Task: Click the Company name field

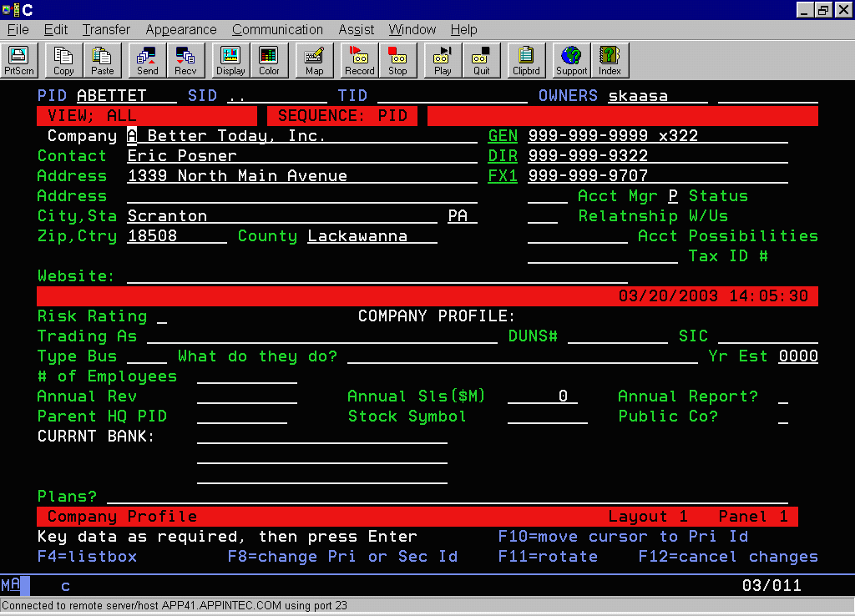Action: tap(302, 136)
